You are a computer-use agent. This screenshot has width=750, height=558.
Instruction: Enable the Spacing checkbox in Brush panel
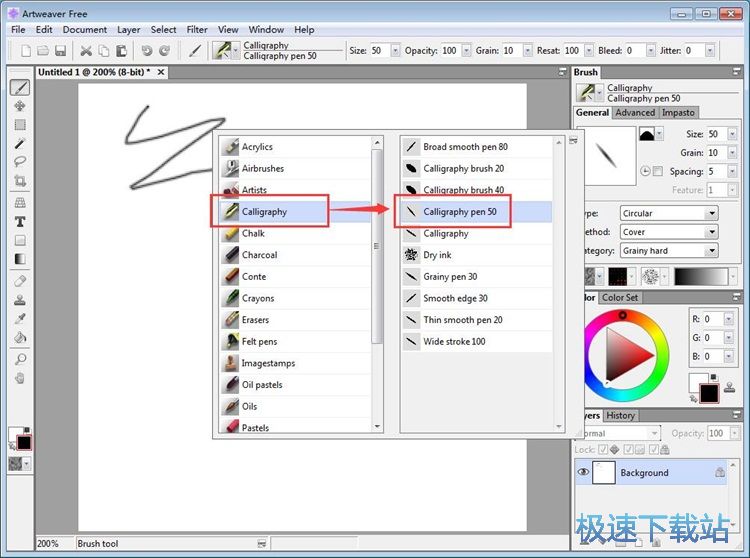pyautogui.click(x=657, y=172)
